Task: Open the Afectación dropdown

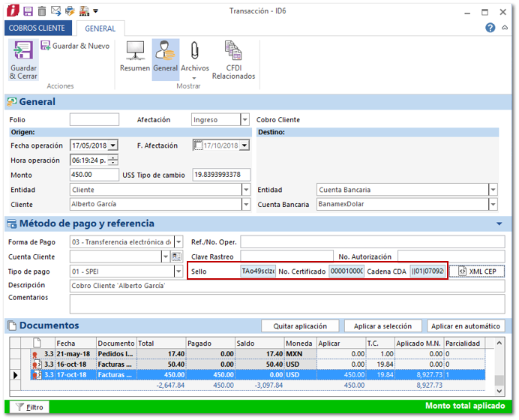Action: tap(244, 120)
